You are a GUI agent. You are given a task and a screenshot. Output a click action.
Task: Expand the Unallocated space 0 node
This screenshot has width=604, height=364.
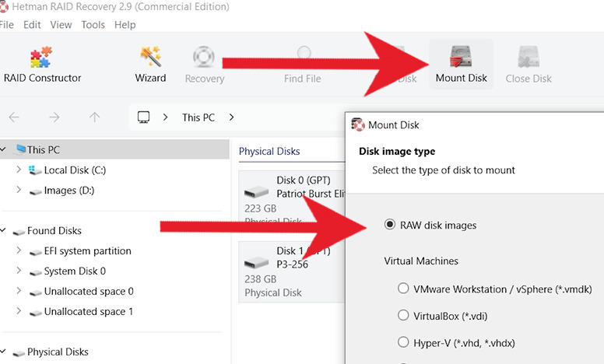point(19,291)
